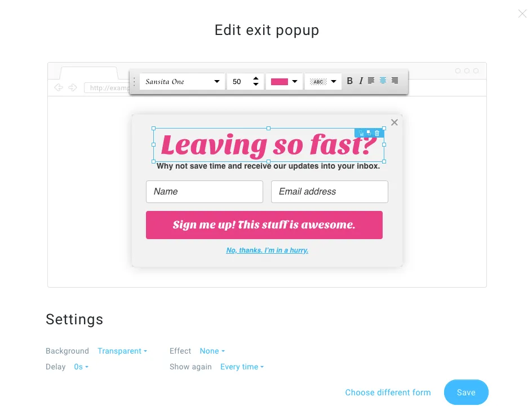The image size is (532, 410).
Task: Toggle italic formatting in text toolbar
Action: click(x=361, y=81)
